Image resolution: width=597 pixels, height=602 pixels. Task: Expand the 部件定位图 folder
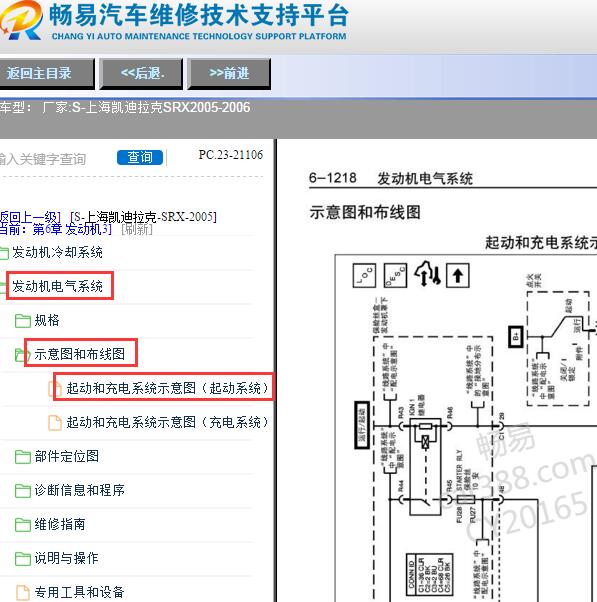[66, 456]
